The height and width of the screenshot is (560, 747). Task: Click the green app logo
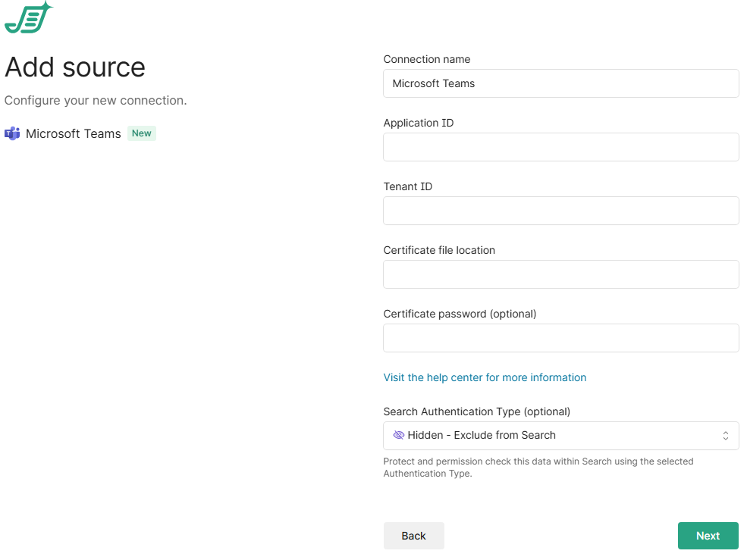coord(28,18)
